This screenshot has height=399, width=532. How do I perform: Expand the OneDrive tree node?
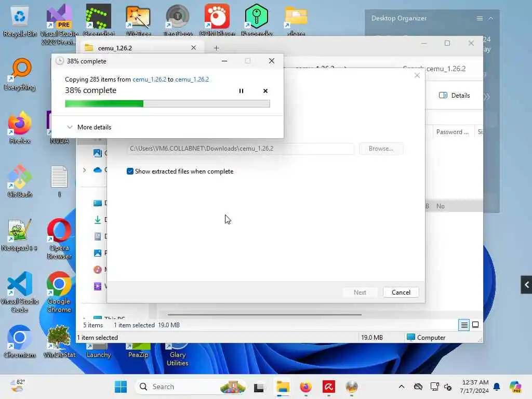(x=85, y=170)
